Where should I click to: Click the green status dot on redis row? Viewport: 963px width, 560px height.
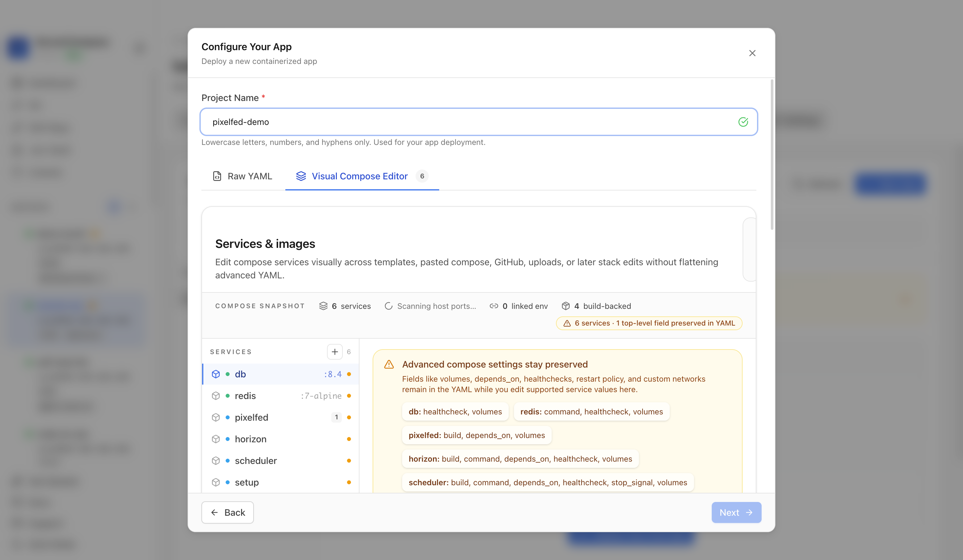point(228,396)
